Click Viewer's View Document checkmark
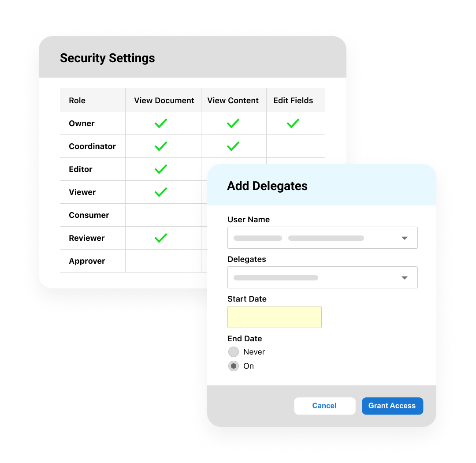The image size is (476, 463). pos(161,192)
